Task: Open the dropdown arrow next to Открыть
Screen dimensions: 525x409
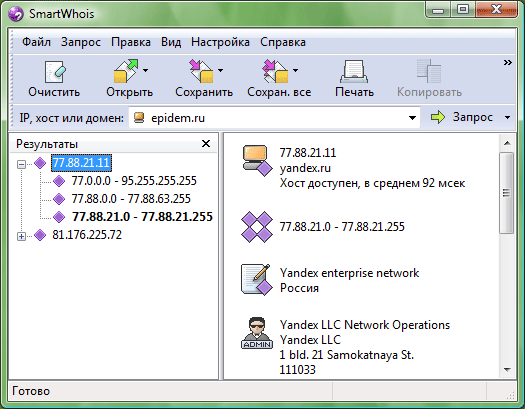Action: pos(145,70)
